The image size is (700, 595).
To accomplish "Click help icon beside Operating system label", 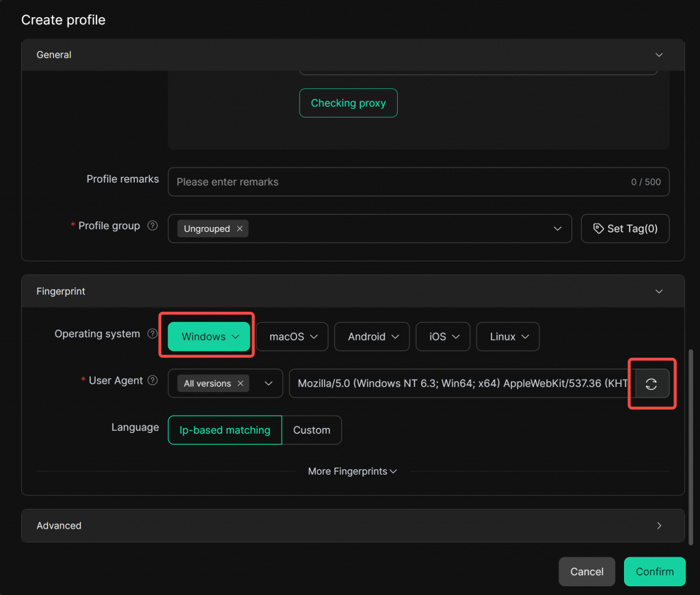I will (x=152, y=334).
